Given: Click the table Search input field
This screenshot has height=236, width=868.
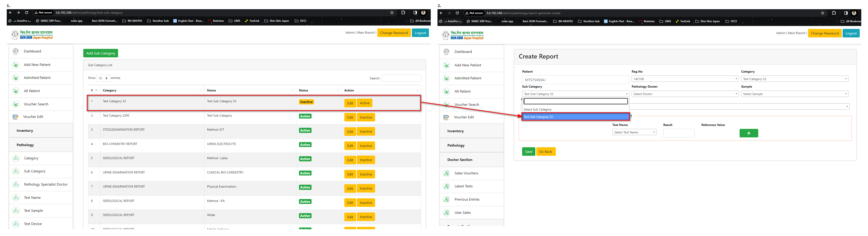Looking at the screenshot, I should (x=401, y=78).
